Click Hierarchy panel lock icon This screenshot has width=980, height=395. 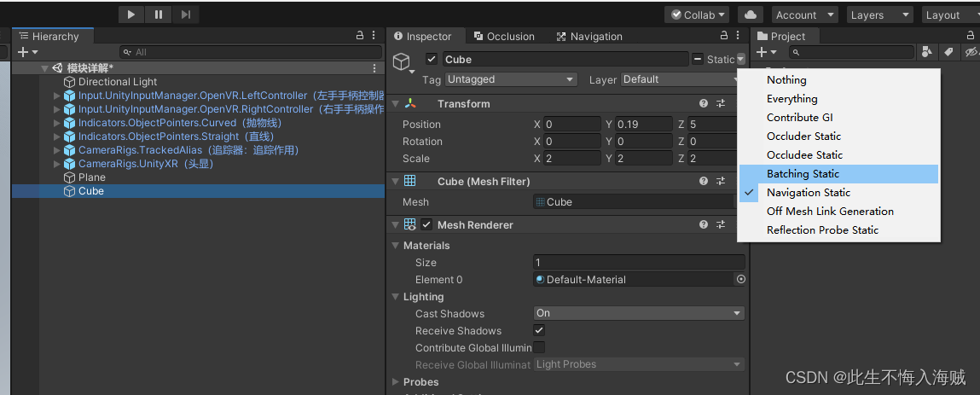point(360,36)
